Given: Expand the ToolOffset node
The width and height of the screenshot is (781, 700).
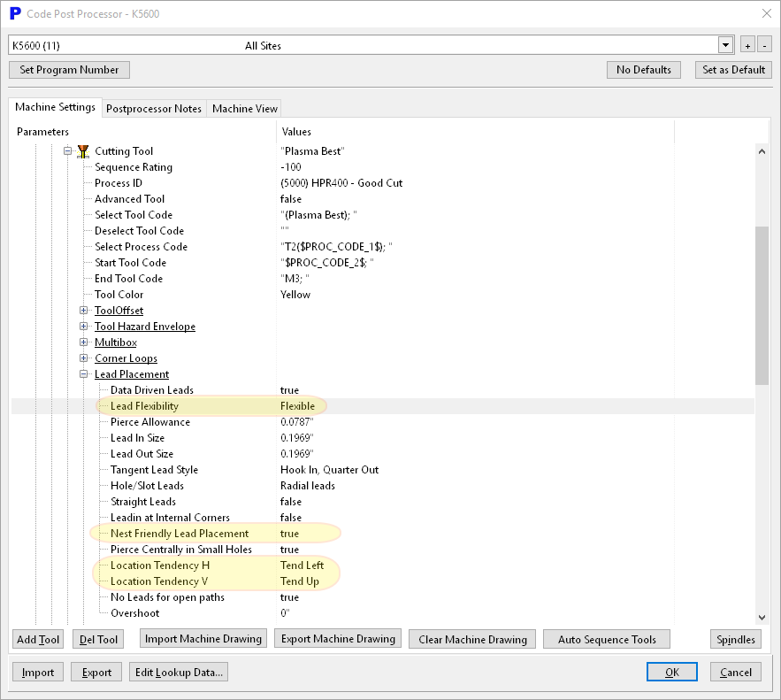Looking at the screenshot, I should [84, 311].
